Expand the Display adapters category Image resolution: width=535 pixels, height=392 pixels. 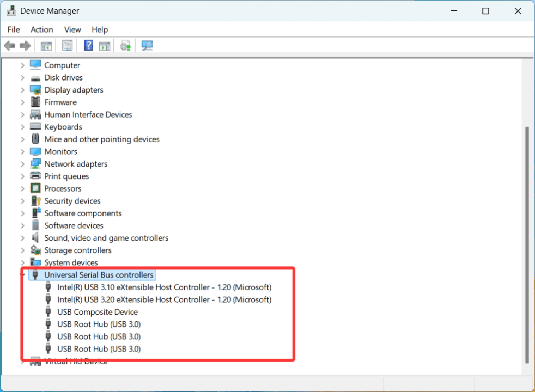[x=22, y=89]
